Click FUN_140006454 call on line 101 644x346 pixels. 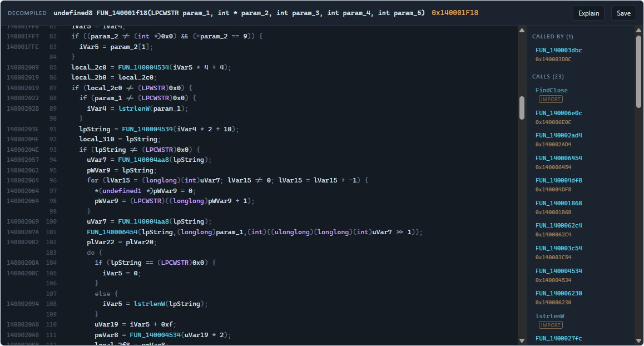pos(112,232)
